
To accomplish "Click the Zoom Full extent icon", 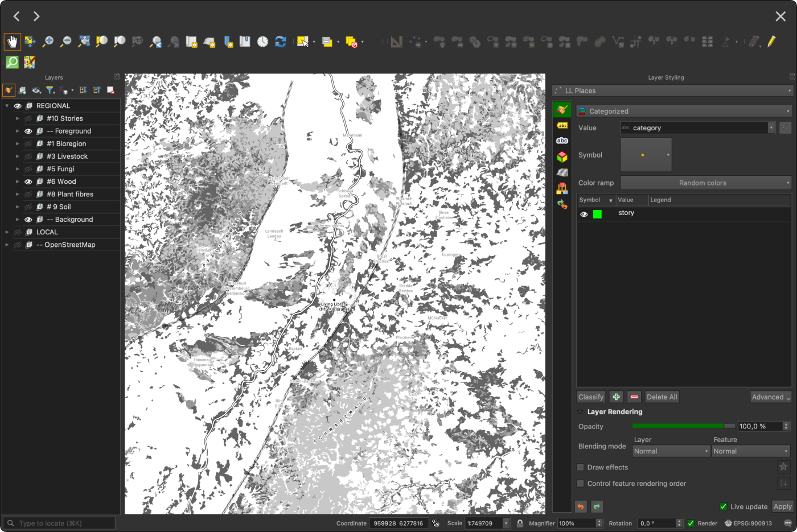I will click(x=84, y=42).
